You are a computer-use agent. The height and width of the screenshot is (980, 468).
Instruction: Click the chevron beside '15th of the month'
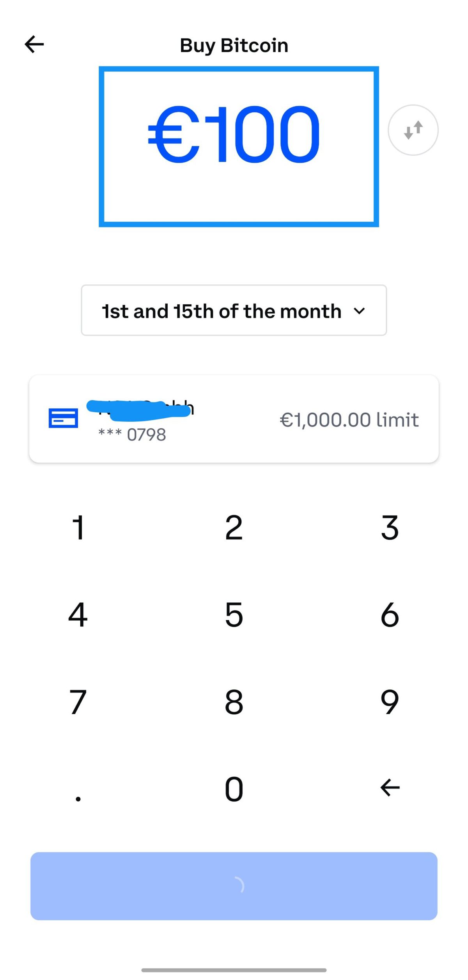(359, 311)
